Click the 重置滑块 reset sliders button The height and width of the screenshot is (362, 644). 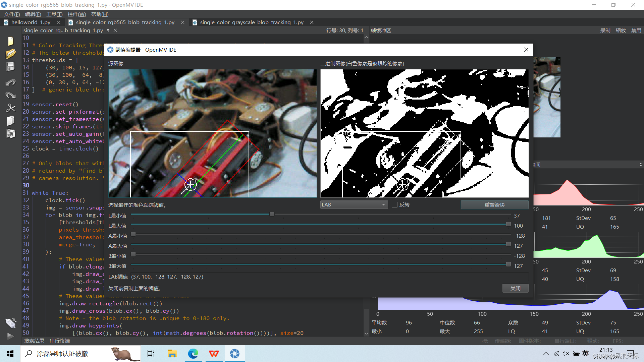pyautogui.click(x=494, y=205)
